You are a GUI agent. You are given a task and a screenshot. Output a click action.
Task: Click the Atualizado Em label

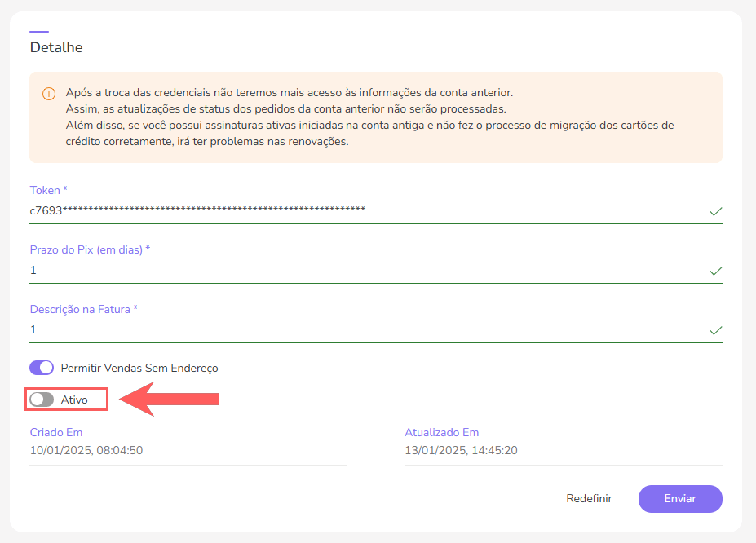click(442, 432)
